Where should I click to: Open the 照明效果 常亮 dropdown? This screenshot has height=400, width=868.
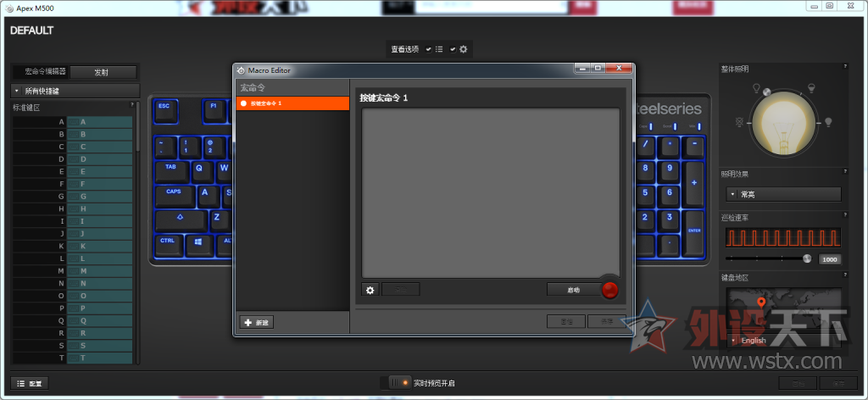(783, 194)
